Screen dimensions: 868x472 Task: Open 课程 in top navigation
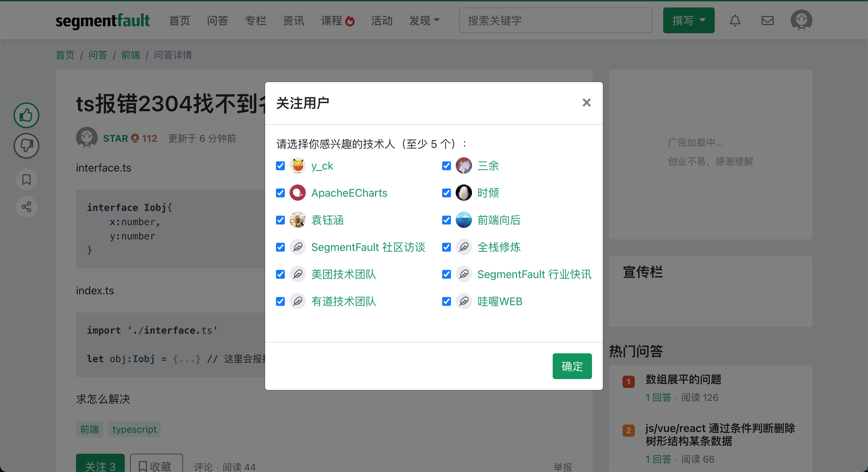(331, 21)
